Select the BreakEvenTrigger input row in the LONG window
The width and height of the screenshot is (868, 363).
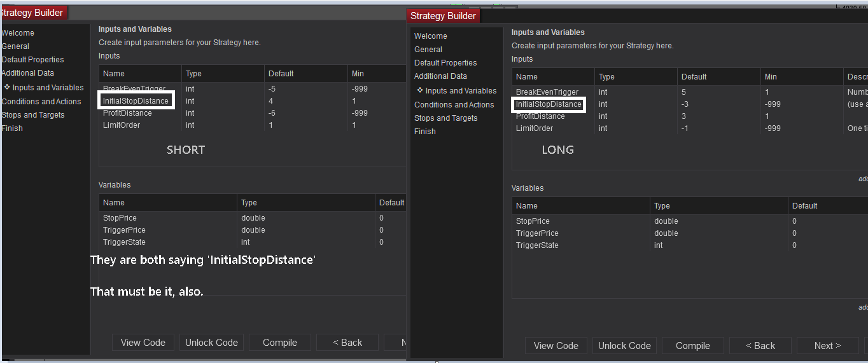pyautogui.click(x=547, y=92)
